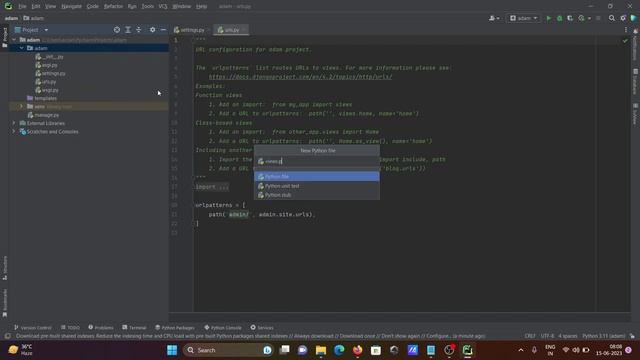Open the Refactor menu

113,7
